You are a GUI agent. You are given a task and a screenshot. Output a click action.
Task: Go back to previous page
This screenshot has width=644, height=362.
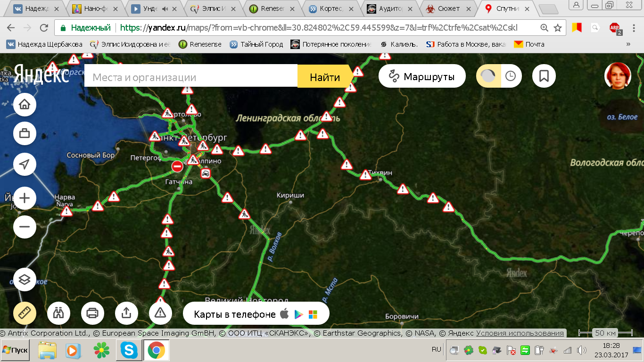[x=11, y=28]
